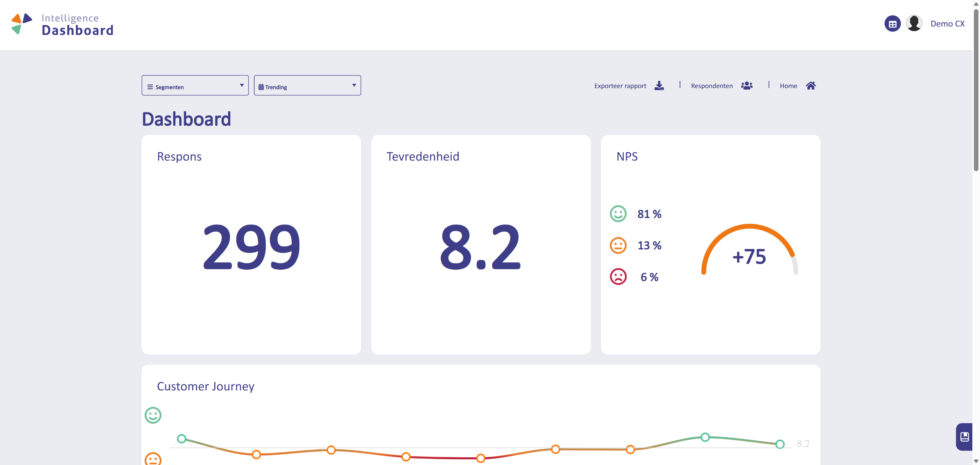
Task: Open the dashboard grid icon in header
Action: [892, 24]
